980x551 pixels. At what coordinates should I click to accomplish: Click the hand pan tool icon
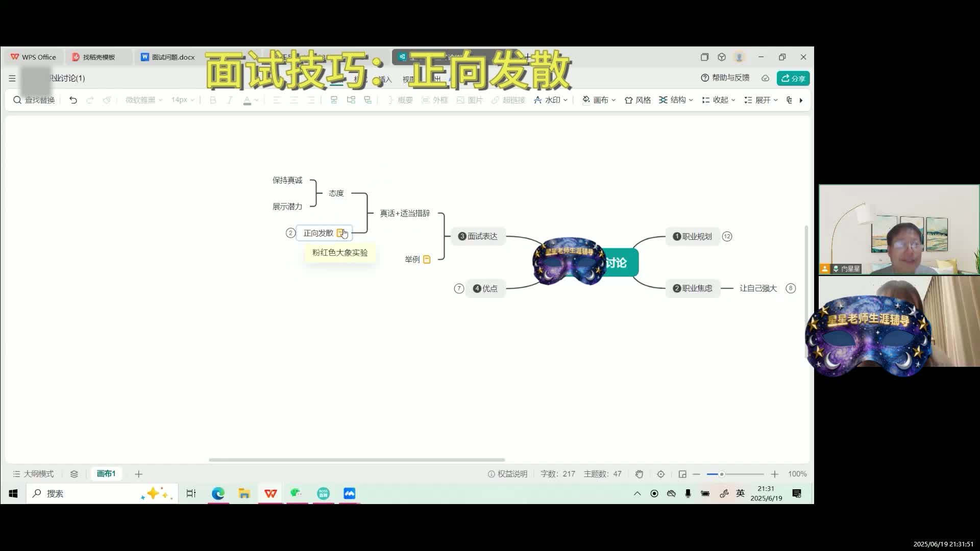click(639, 474)
